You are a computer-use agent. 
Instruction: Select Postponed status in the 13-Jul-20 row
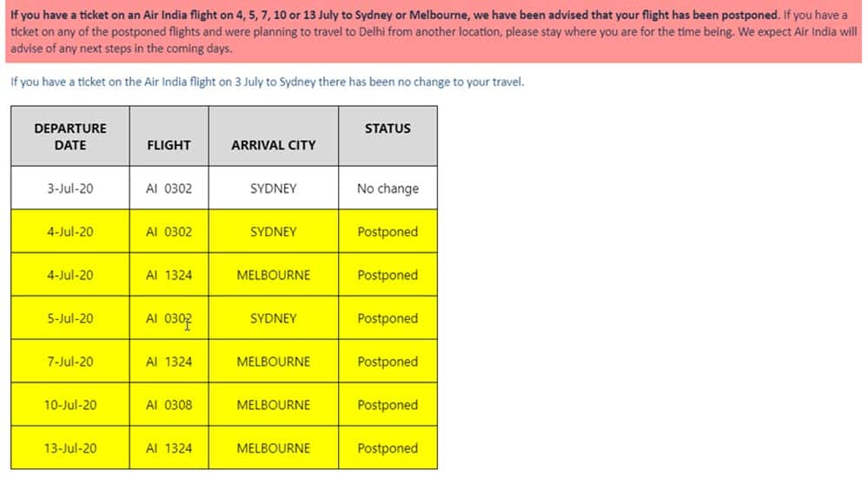[388, 448]
